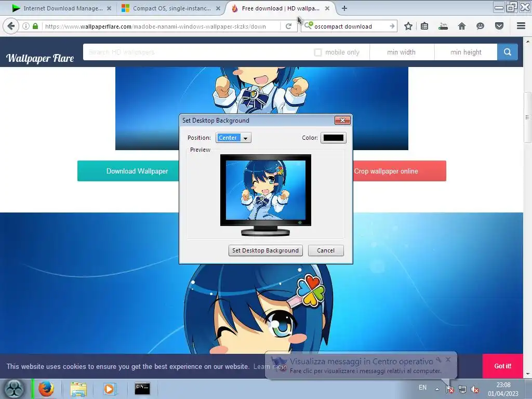Open the bookmarks list icon
This screenshot has width=532, height=399.
pos(424,26)
